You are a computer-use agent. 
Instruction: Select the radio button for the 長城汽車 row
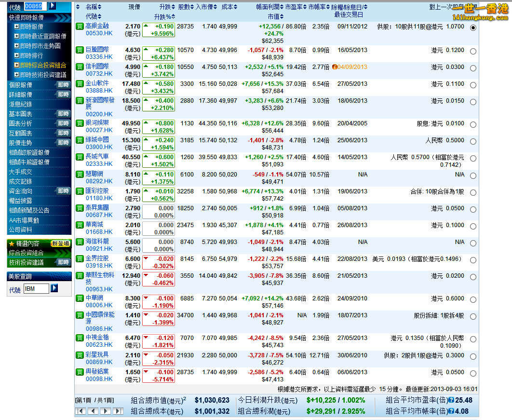click(473, 158)
